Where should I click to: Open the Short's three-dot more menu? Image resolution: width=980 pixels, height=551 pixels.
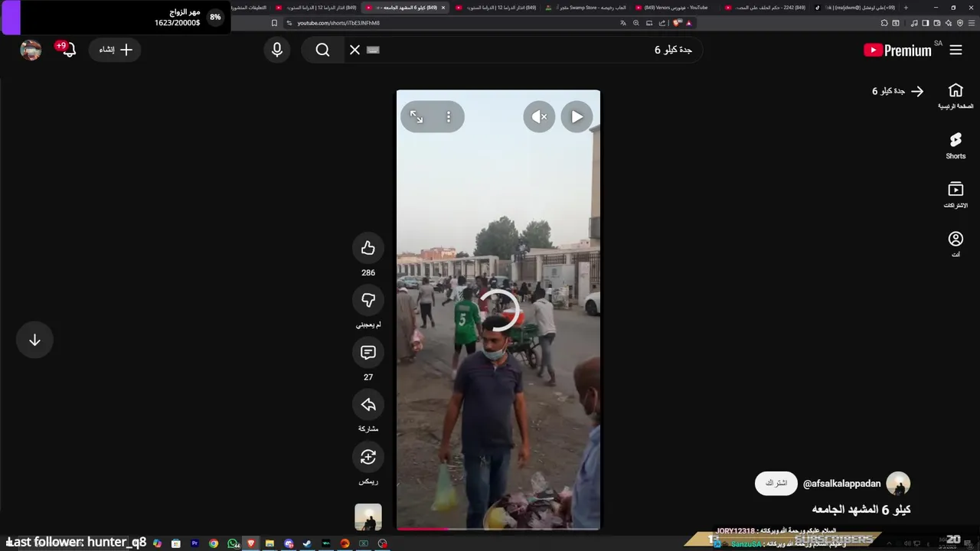[x=449, y=117]
